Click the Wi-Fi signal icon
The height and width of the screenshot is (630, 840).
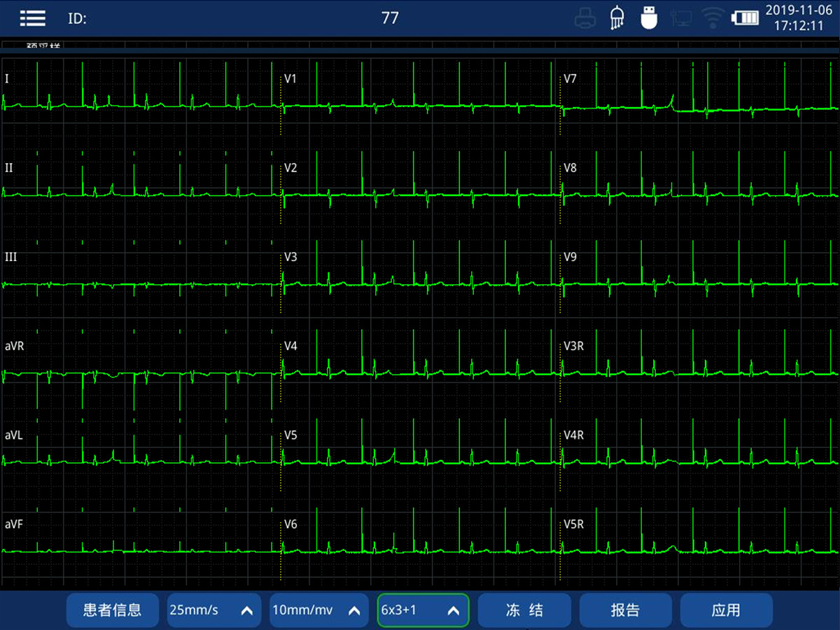pyautogui.click(x=713, y=18)
